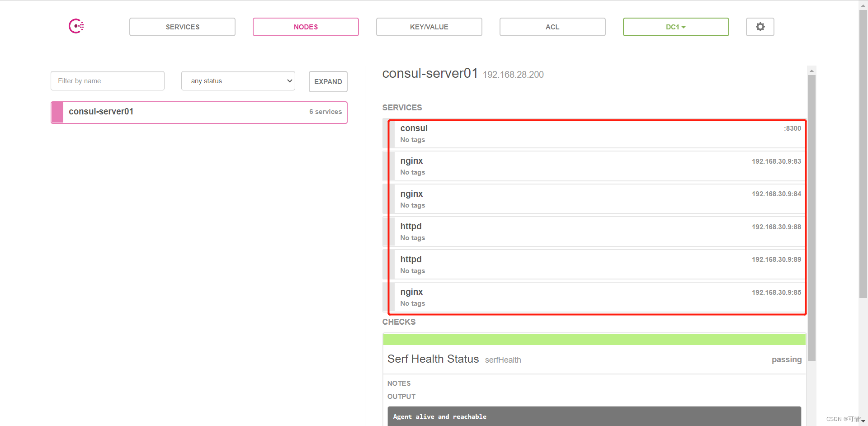Open the consul service on port 8300
The height and width of the screenshot is (426, 868).
594,133
